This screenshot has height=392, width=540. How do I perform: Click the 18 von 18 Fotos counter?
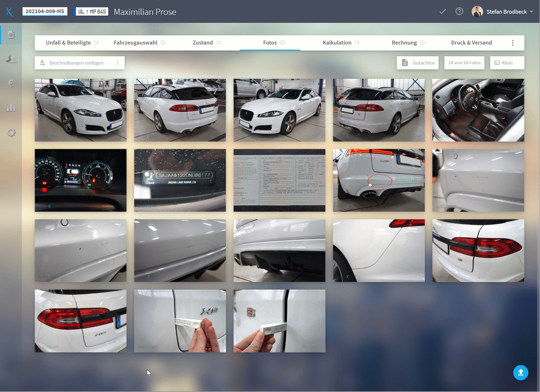(x=464, y=63)
